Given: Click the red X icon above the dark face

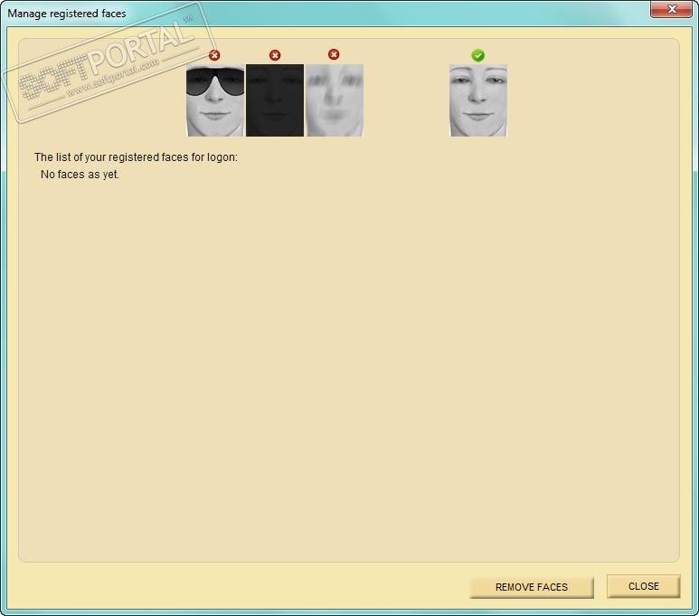Looking at the screenshot, I should [275, 55].
